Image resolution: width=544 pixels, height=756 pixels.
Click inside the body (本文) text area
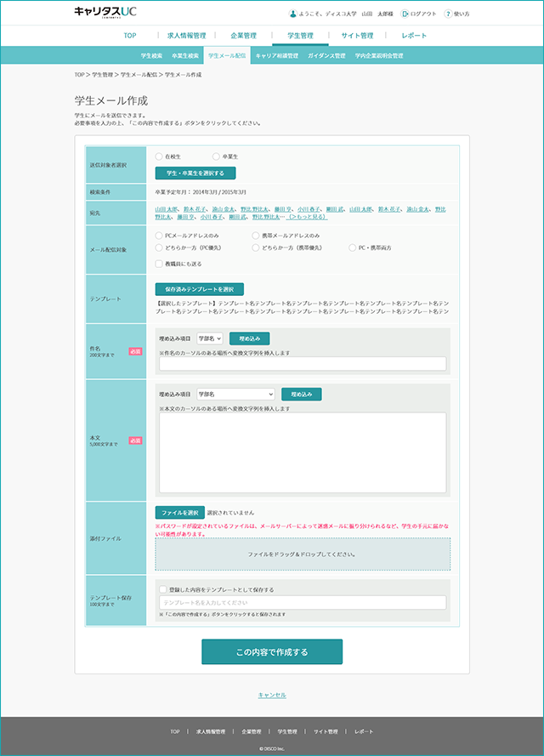(303, 452)
